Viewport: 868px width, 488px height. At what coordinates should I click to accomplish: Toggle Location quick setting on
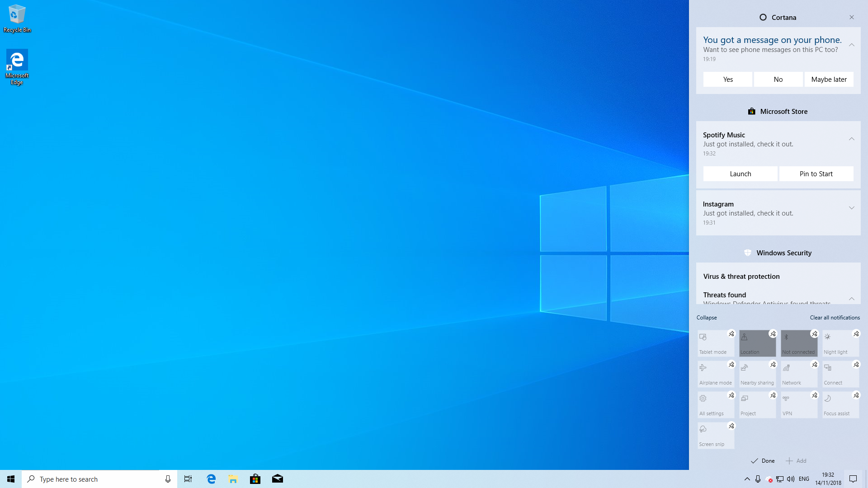point(757,343)
